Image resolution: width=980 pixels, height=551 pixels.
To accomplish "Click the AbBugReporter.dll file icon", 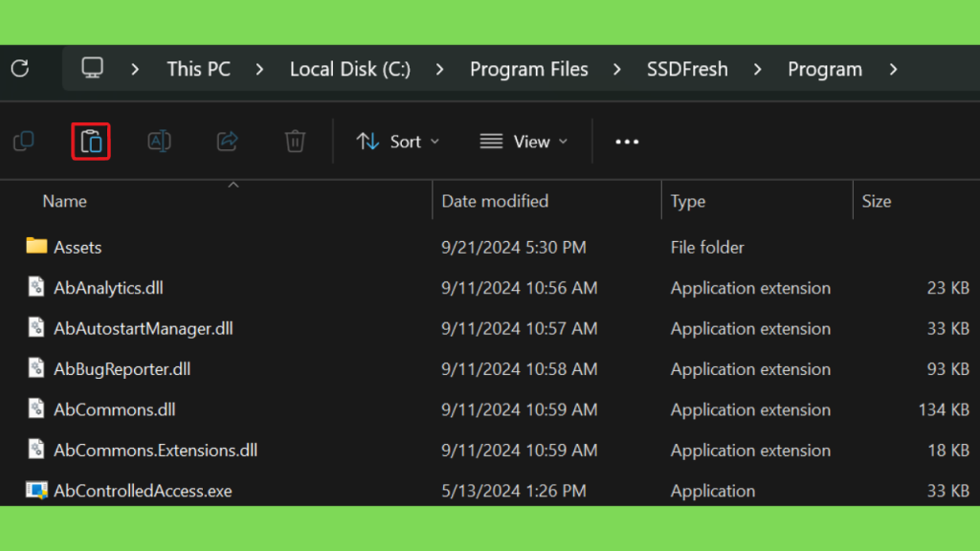I will [36, 368].
